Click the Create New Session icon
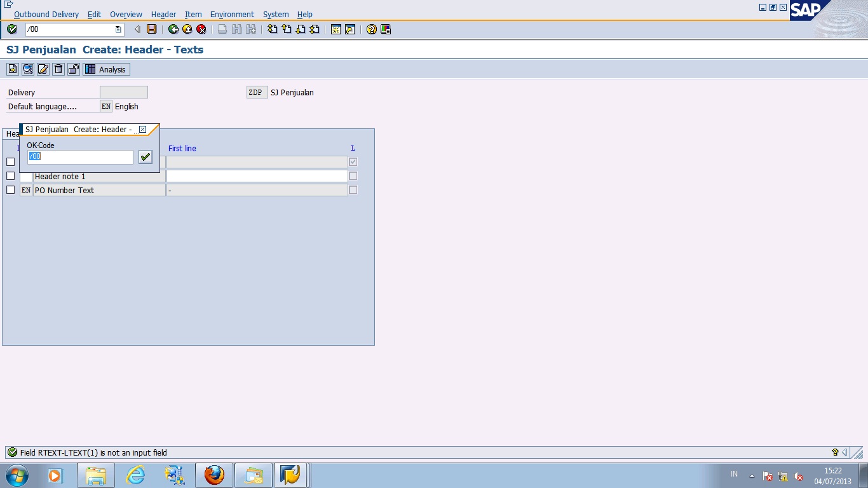 pyautogui.click(x=336, y=29)
